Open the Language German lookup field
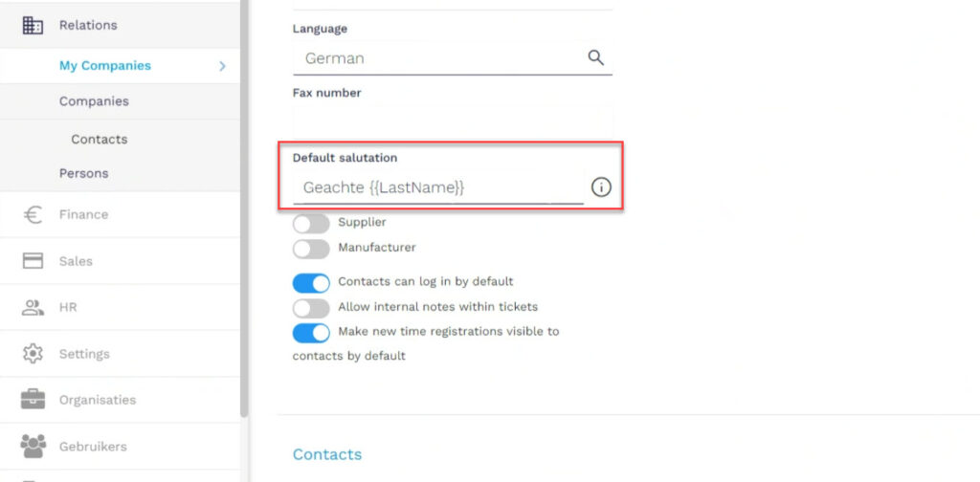Image resolution: width=980 pixels, height=482 pixels. [452, 58]
